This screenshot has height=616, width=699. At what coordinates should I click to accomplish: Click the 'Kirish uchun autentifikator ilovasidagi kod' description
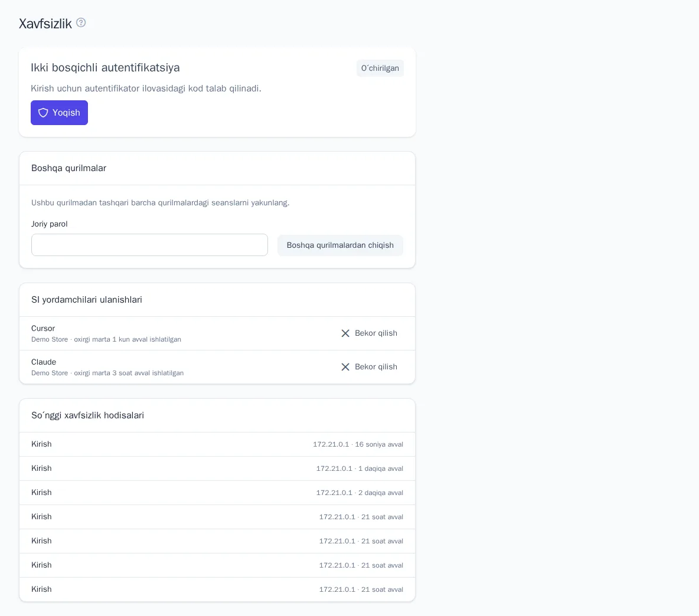click(x=146, y=88)
